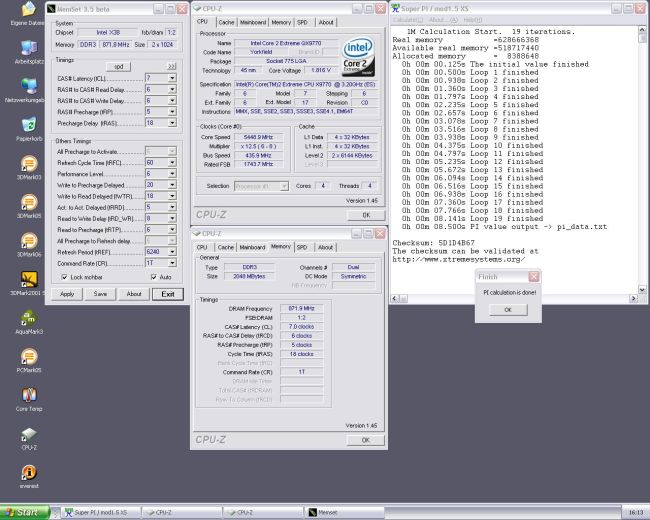Open the RAS# to CAS# Write Delay dropdown

(x=172, y=100)
